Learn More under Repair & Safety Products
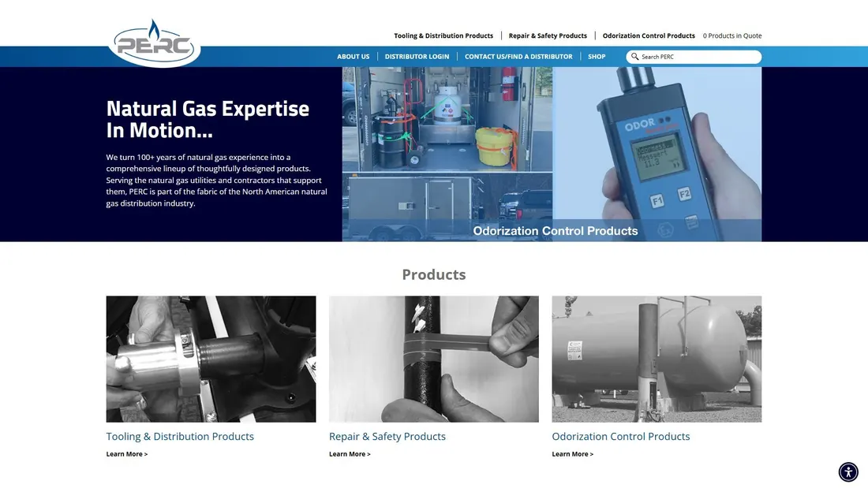 coord(350,453)
